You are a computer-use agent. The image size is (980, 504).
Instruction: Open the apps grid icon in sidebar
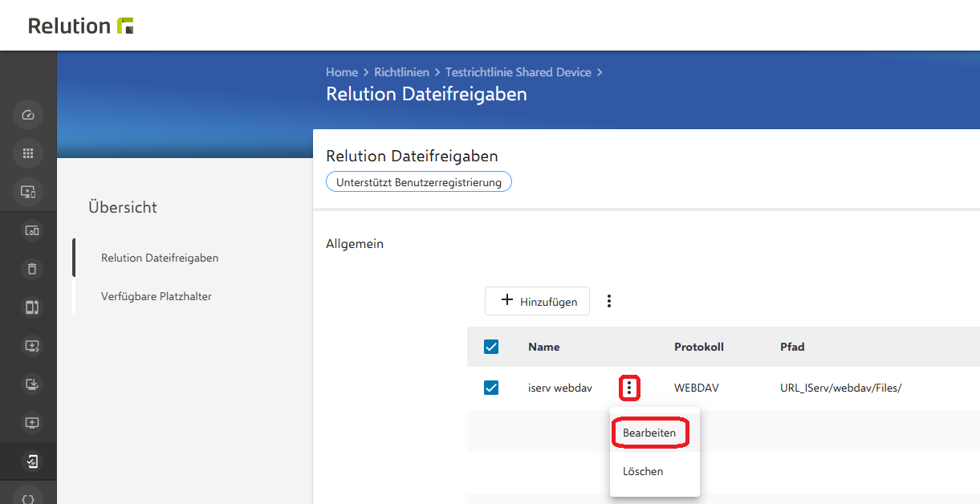(x=28, y=153)
